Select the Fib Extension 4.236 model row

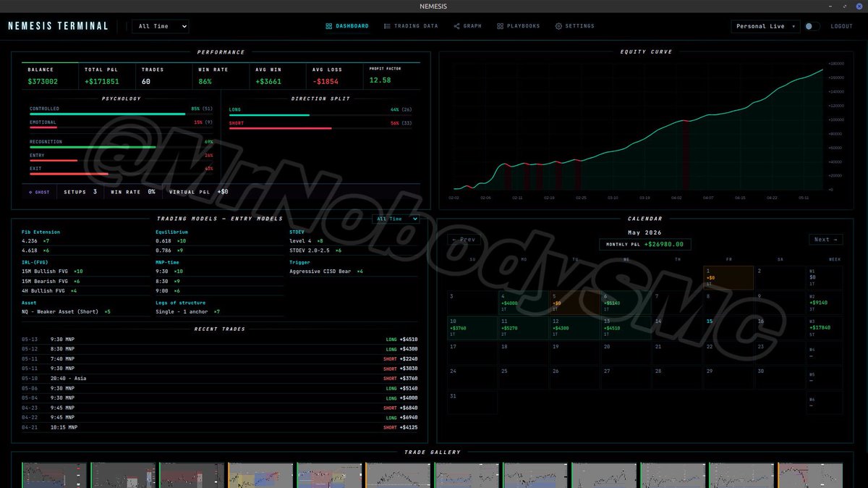pyautogui.click(x=85, y=241)
